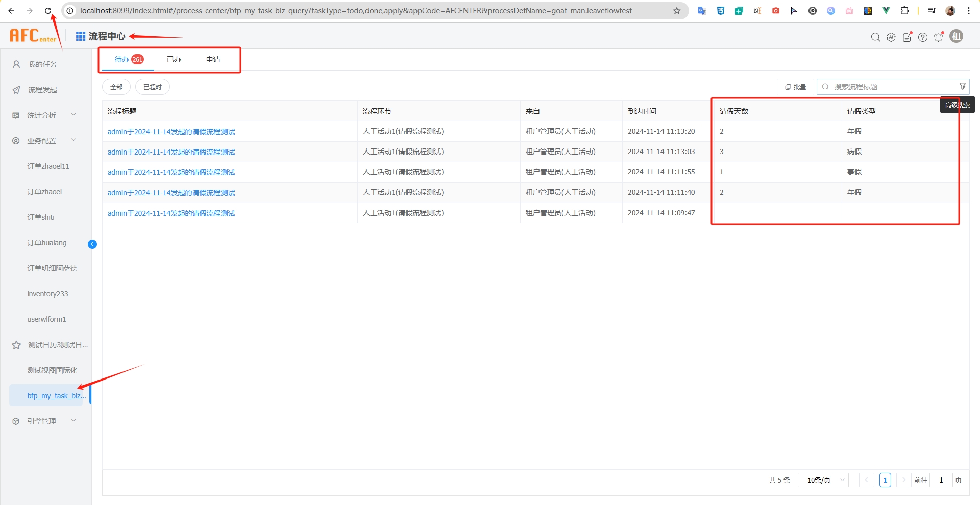Image resolution: width=980 pixels, height=505 pixels.
Task: Select the 全部 filter pill
Action: coord(116,87)
